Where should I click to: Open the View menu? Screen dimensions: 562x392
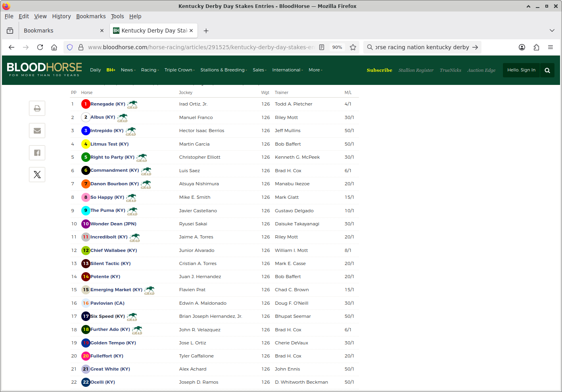(x=40, y=16)
